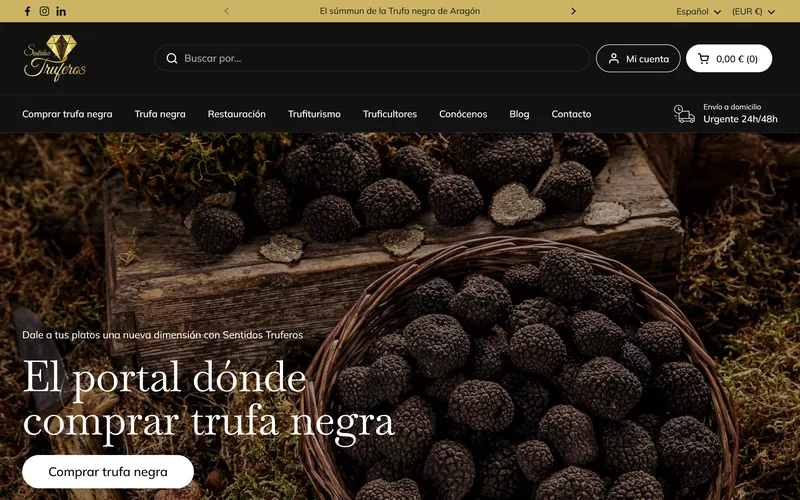The width and height of the screenshot is (800, 500).
Task: Click Urgente 24h/48h shipping text
Action: pos(740,119)
